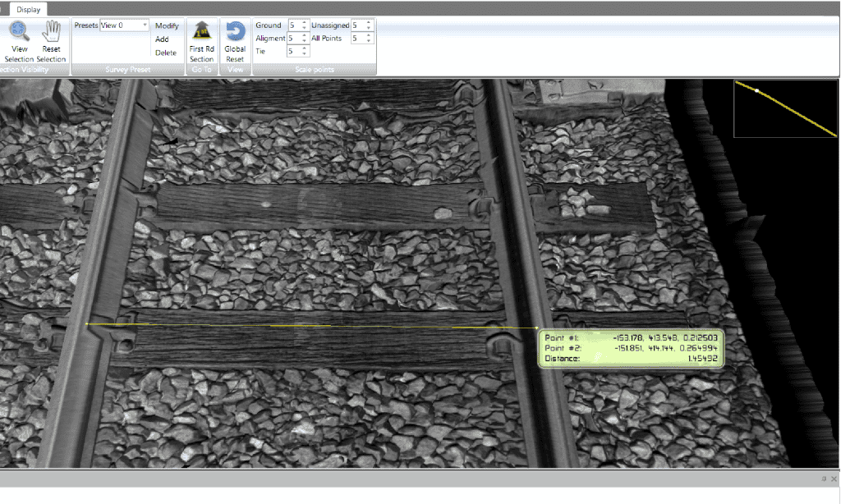
Task: Click the Ground value input field
Action: pyautogui.click(x=293, y=25)
